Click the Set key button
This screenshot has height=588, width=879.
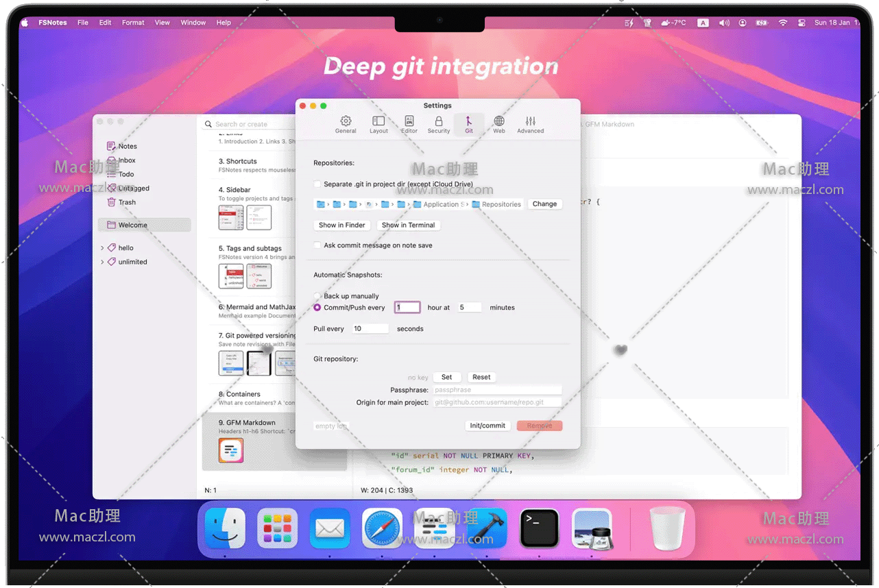coord(447,377)
